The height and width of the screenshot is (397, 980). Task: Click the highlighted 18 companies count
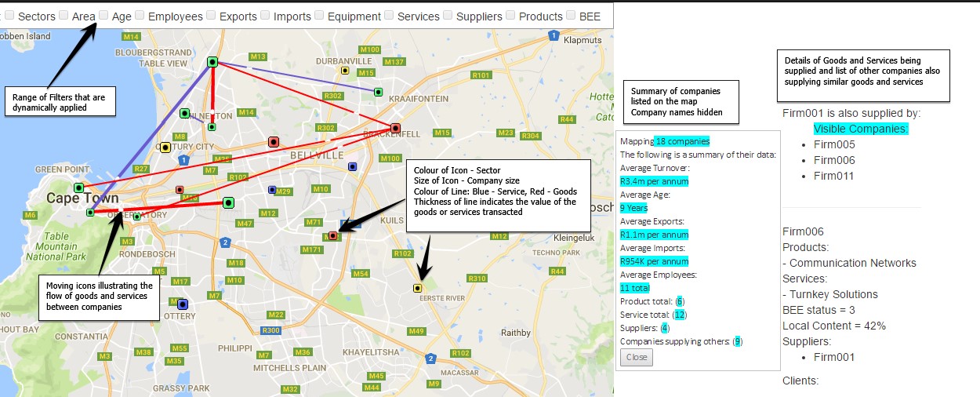pos(681,141)
